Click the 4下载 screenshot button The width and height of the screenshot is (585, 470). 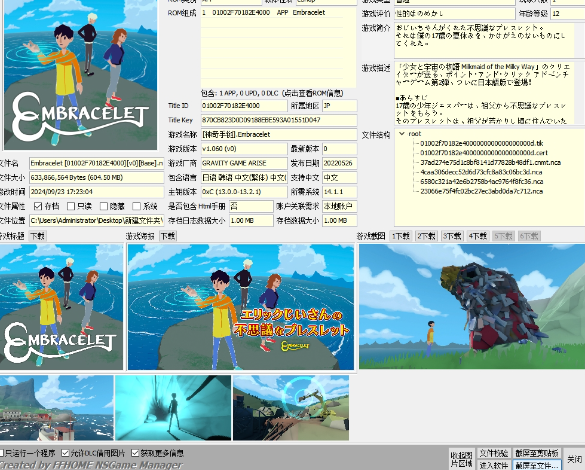[x=478, y=236]
